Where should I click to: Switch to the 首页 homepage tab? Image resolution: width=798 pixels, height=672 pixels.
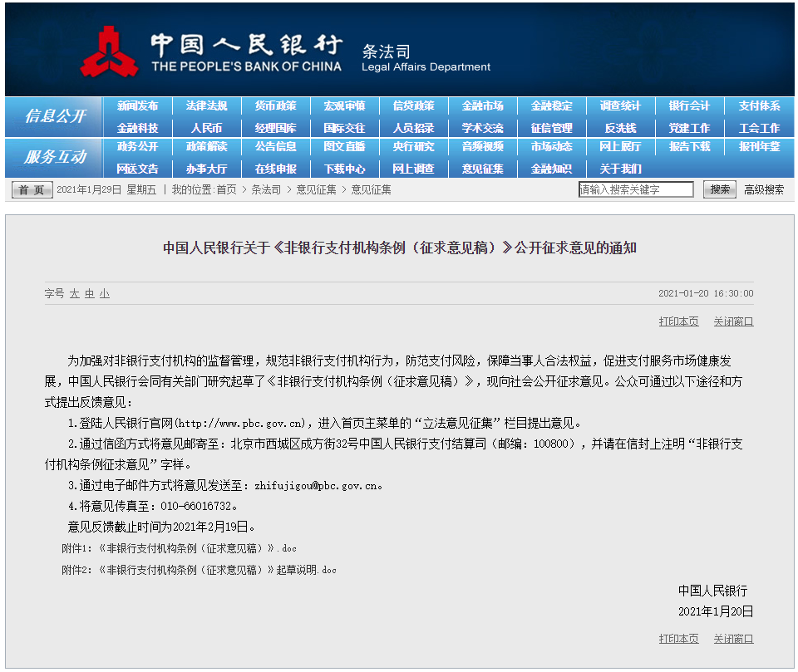pos(31,189)
